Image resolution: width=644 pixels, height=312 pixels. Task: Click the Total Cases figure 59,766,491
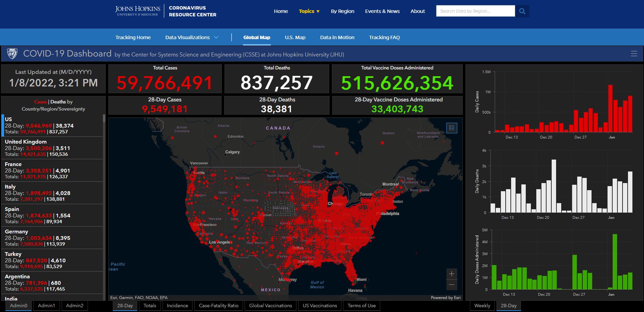point(165,83)
